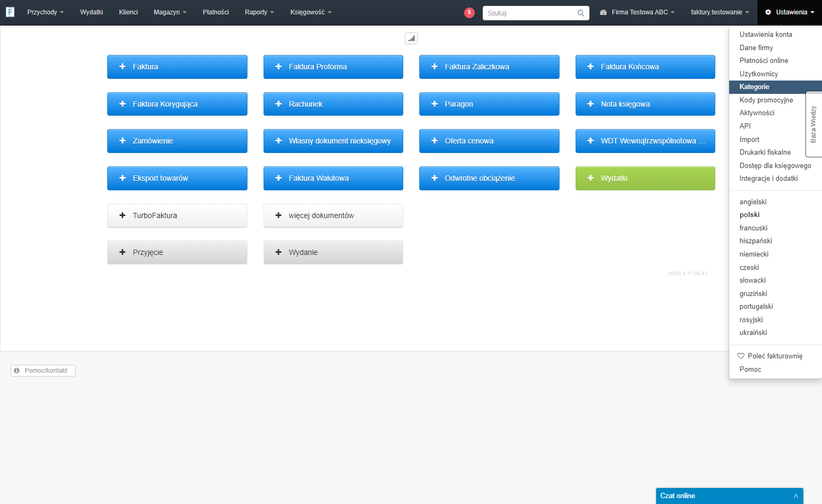The height and width of the screenshot is (504, 822).
Task: Open the Baza Wiedzy side tab
Action: click(x=813, y=124)
